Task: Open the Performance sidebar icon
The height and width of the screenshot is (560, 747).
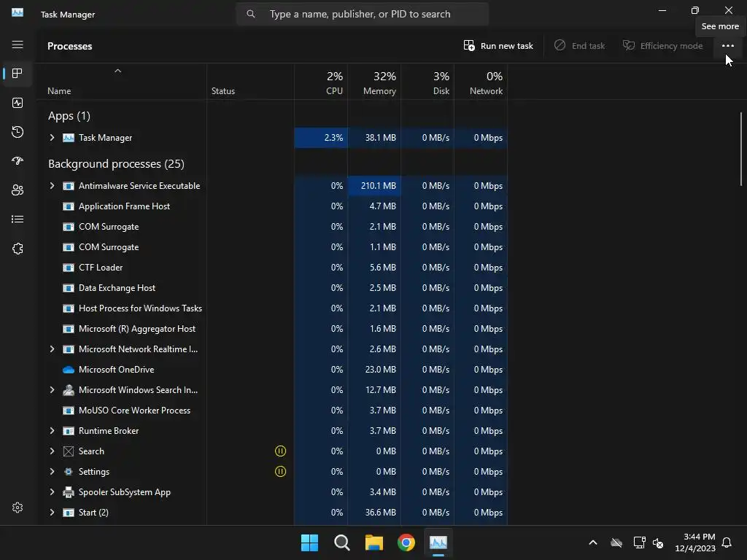Action: (18, 103)
